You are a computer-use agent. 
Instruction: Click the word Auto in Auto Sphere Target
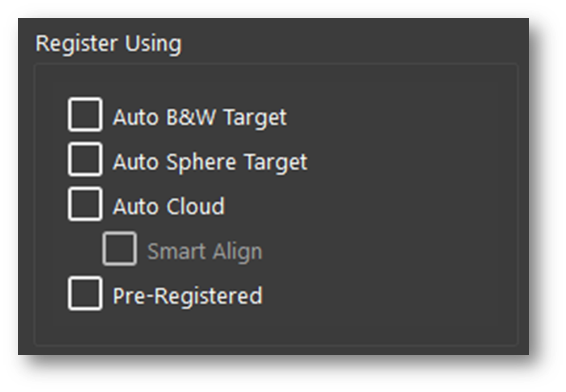point(130,162)
